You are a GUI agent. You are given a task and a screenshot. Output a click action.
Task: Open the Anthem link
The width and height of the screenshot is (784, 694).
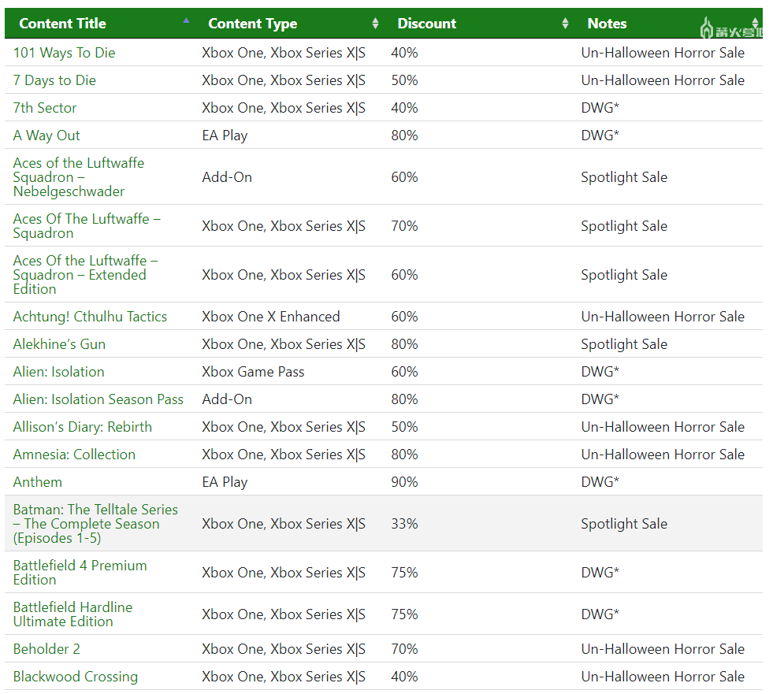[x=38, y=481]
